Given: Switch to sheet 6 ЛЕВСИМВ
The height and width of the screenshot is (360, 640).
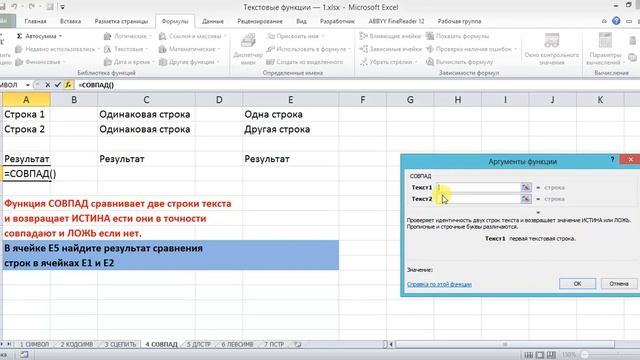Looking at the screenshot, I should tap(237, 344).
